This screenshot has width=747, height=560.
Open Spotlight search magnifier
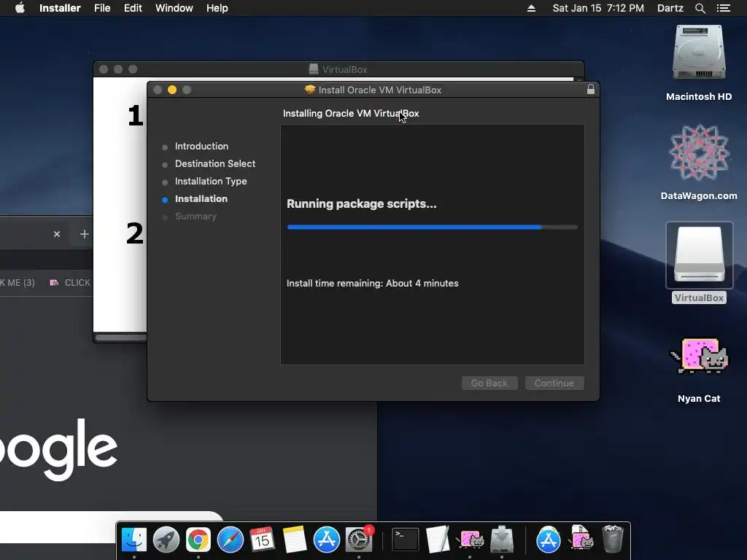pyautogui.click(x=700, y=8)
